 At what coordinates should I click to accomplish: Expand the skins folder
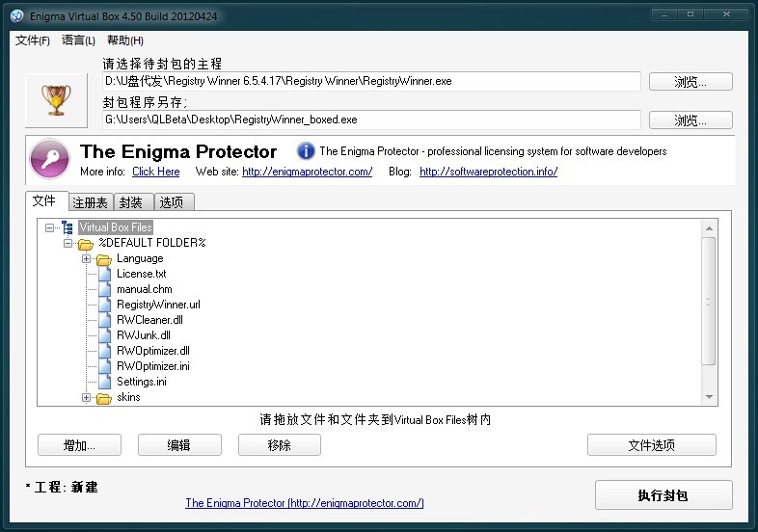86,398
